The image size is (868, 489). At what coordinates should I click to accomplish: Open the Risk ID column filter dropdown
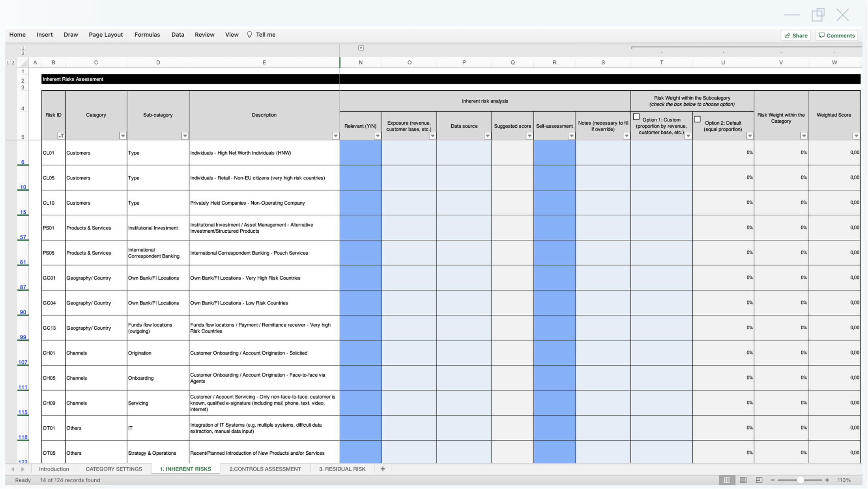point(62,135)
